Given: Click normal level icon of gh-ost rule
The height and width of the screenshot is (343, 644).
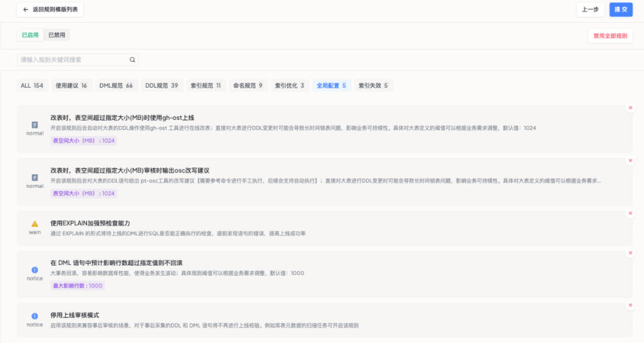Looking at the screenshot, I should (35, 125).
